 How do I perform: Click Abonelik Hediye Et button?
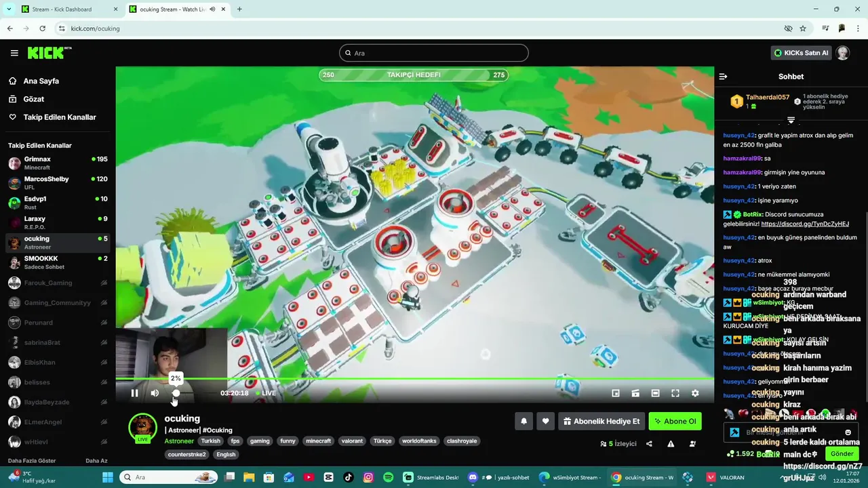click(x=601, y=421)
